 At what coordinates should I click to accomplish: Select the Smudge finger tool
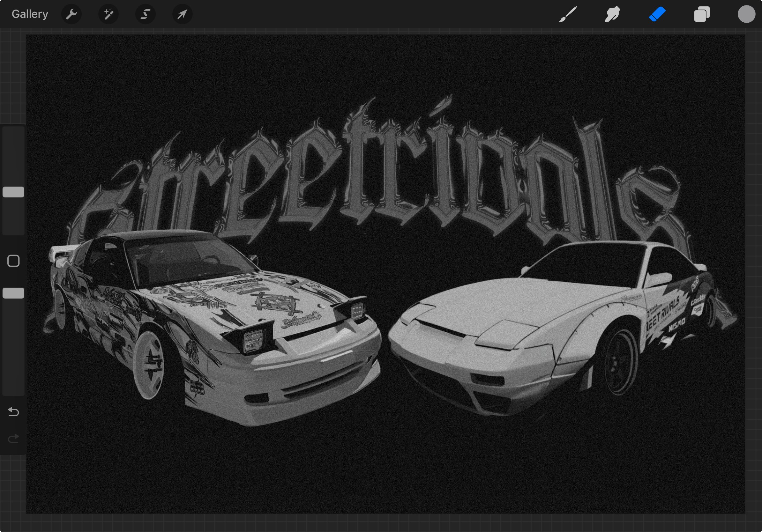coord(612,14)
